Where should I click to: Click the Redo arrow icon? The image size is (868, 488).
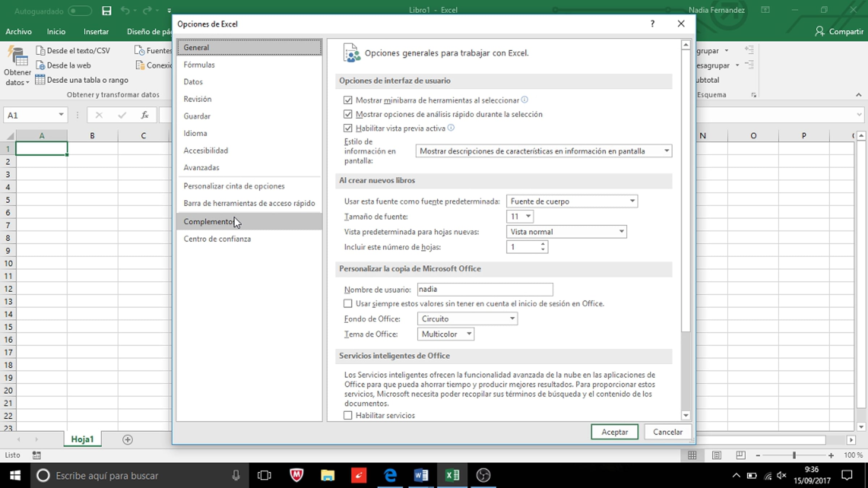(147, 10)
